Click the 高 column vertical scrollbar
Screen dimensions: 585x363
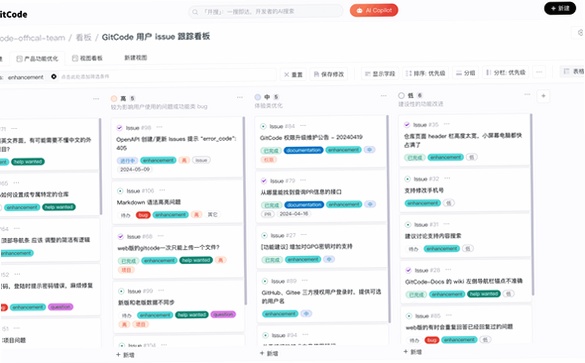(x=244, y=211)
